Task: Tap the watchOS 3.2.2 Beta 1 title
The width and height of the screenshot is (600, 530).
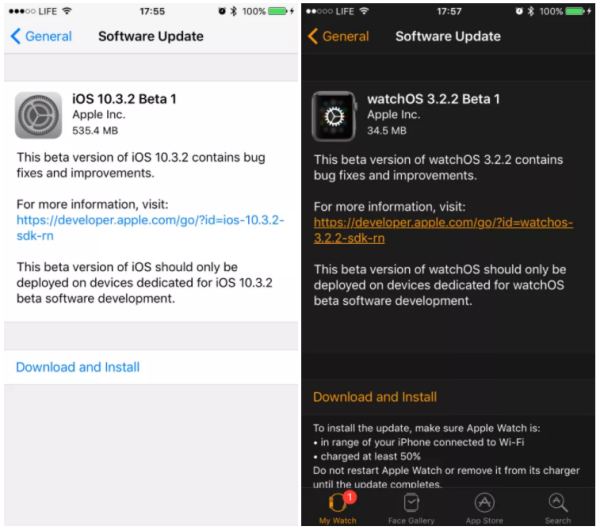Action: [434, 99]
